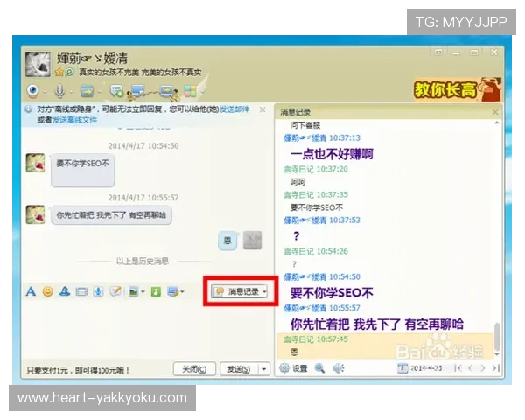Jump to first page of message records
525x420 pixels.
[x=458, y=368]
